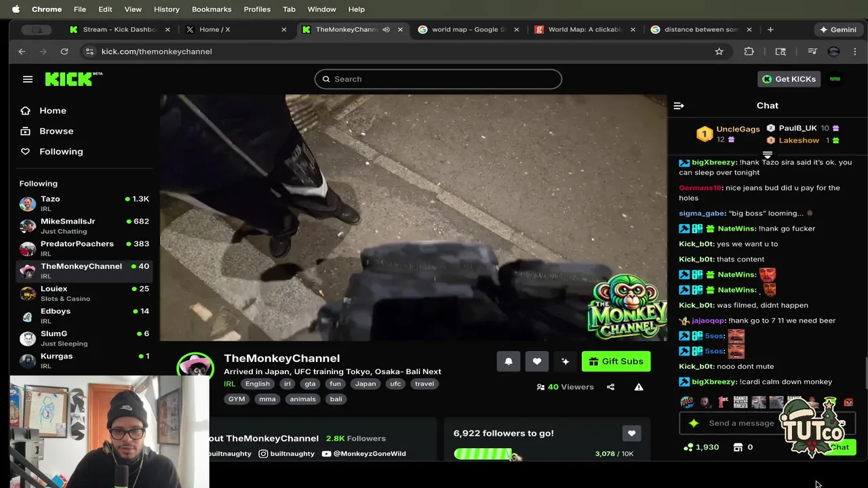This screenshot has width=868, height=488.
Task: Click the IRL category link
Action: [x=230, y=384]
